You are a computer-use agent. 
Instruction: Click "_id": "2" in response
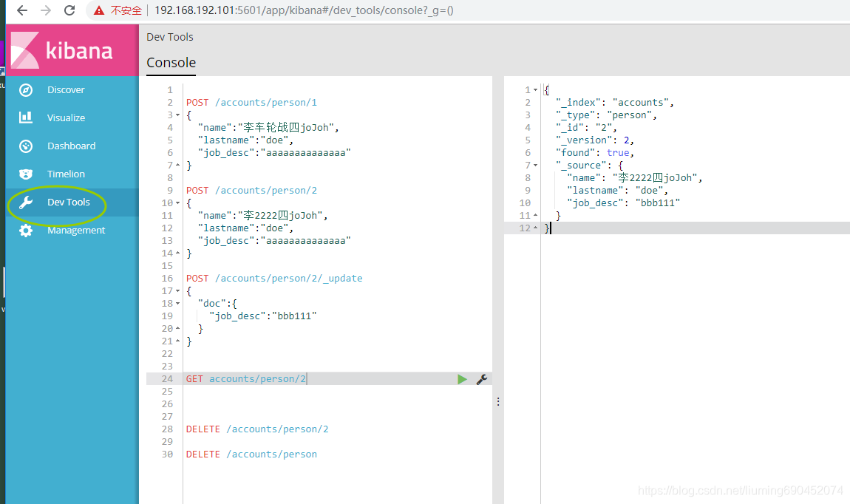pos(587,127)
